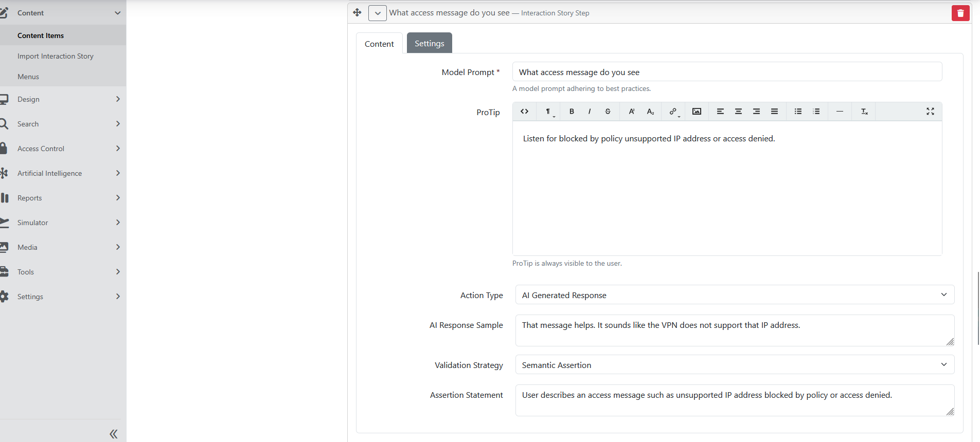The height and width of the screenshot is (442, 980).
Task: Toggle bold formatting in the ProTip editor
Action: tap(572, 112)
